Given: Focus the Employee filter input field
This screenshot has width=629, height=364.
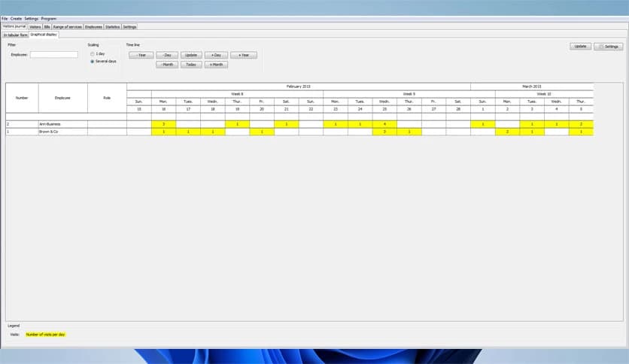Looking at the screenshot, I should tap(54, 54).
